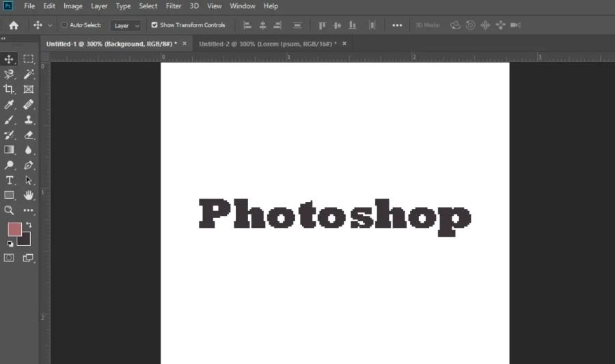
Task: Select the Brush tool
Action: click(x=9, y=120)
